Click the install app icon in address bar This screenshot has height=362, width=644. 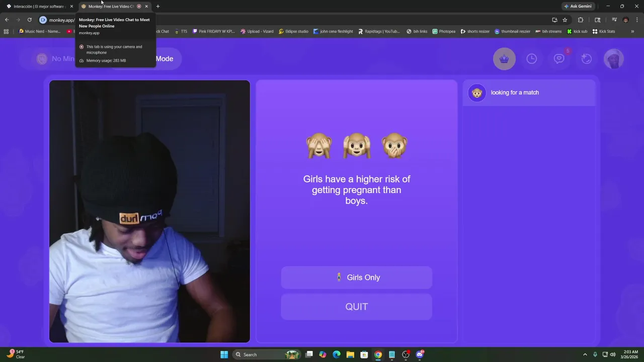(x=554, y=20)
